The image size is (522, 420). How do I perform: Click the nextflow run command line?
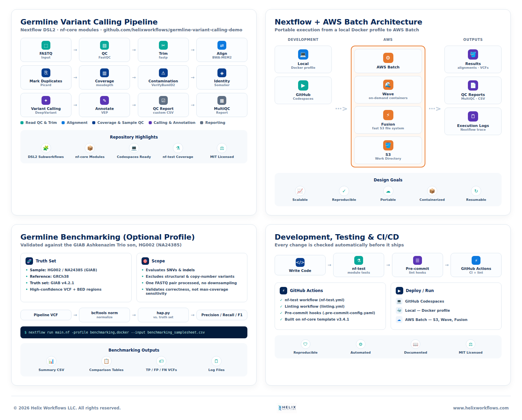(134, 333)
